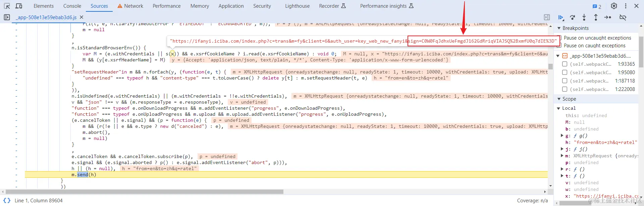Close the _app-508e13e59ebab3d6.js file tab
This screenshot has height=206, width=644.
82,17
